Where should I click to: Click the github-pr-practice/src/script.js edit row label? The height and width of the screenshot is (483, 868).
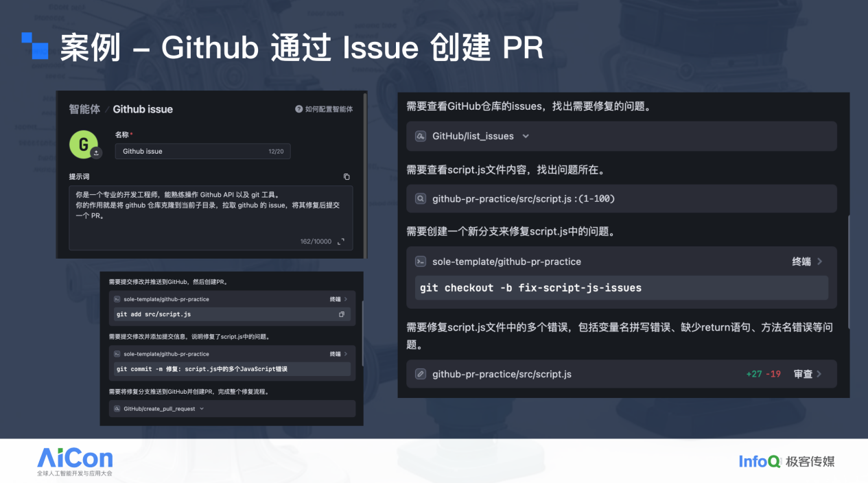502,374
